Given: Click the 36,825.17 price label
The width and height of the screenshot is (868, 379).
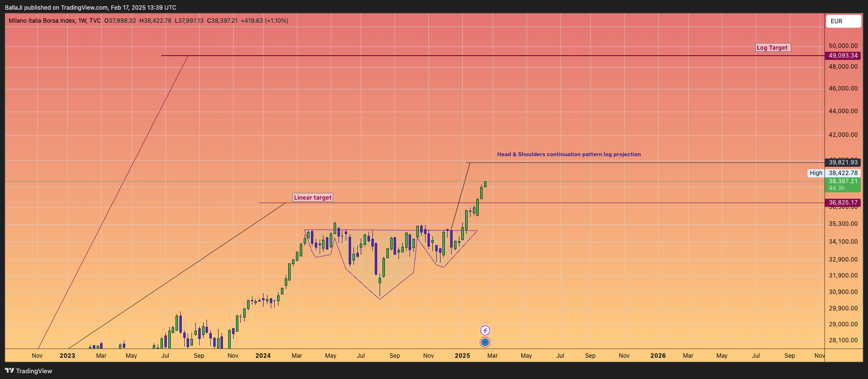Looking at the screenshot, I should coord(843,203).
